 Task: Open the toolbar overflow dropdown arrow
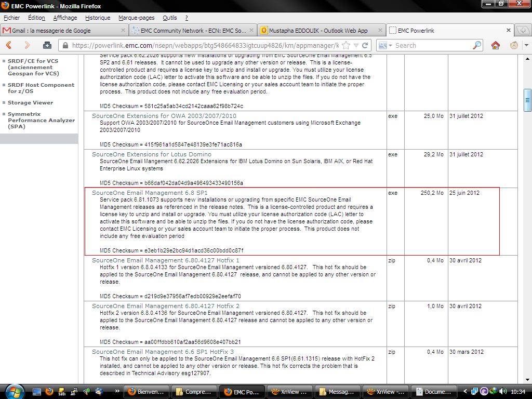tap(526, 45)
